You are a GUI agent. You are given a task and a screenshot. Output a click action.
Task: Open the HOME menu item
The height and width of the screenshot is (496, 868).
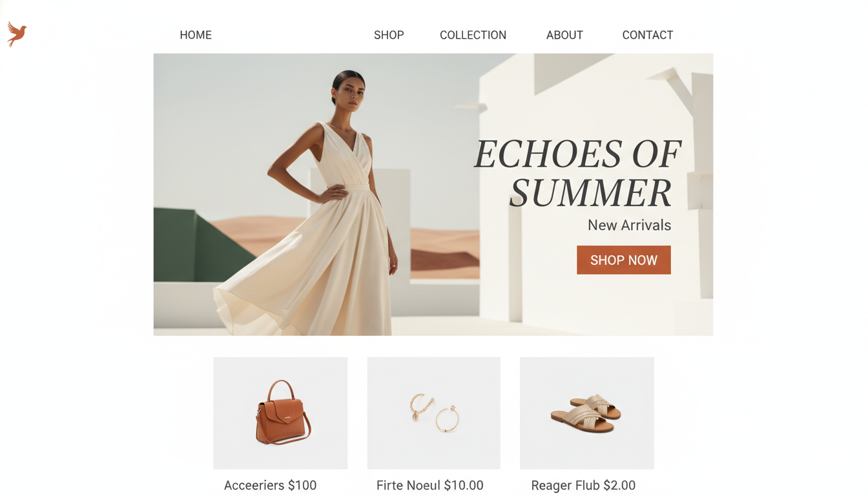point(196,35)
